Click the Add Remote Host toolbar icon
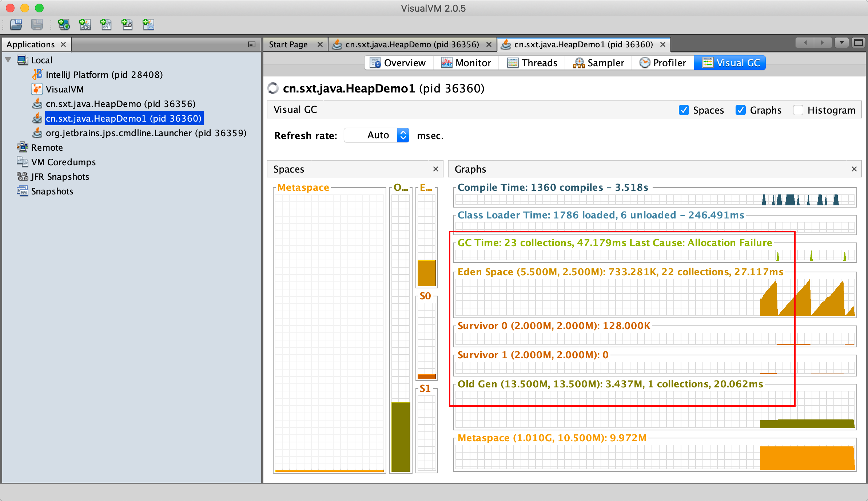This screenshot has height=501, width=868. pyautogui.click(x=64, y=24)
